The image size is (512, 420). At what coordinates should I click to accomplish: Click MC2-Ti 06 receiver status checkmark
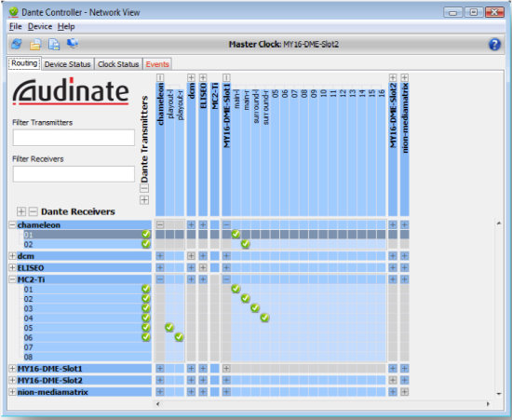[x=146, y=337]
